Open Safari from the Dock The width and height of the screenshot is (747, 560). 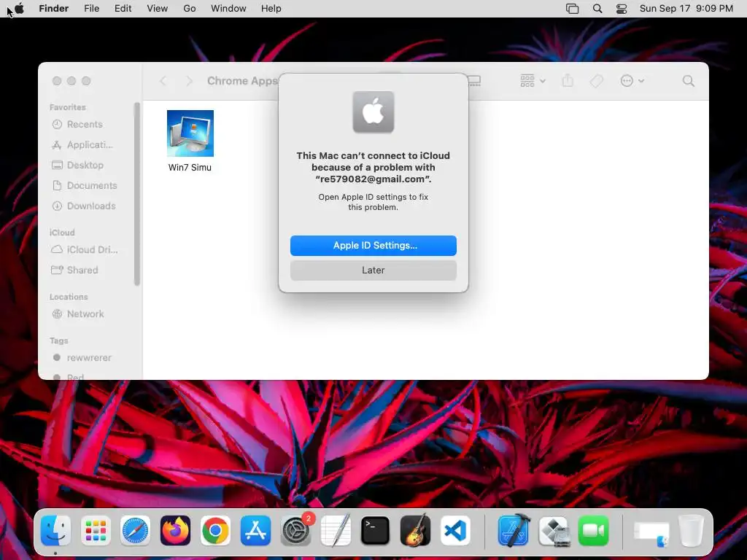(x=135, y=531)
